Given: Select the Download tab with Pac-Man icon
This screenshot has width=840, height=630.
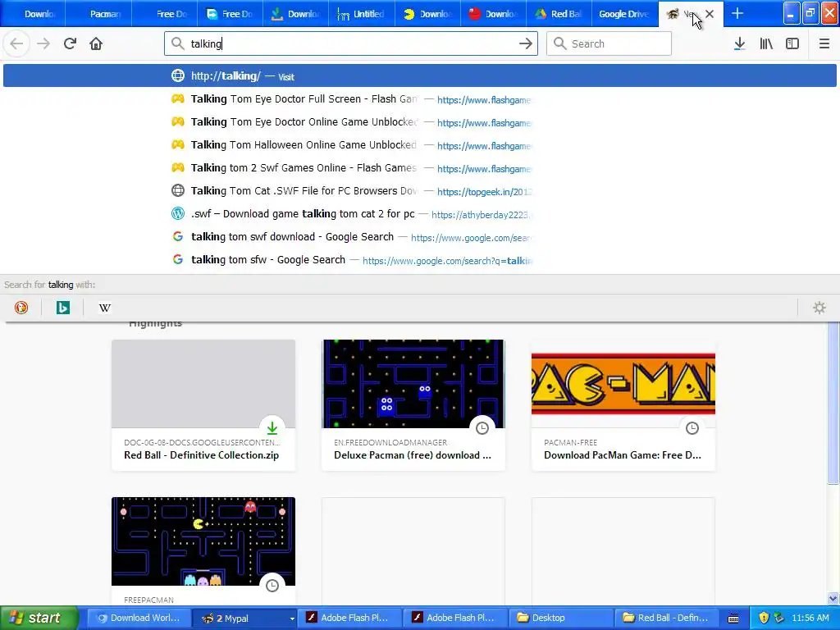Looking at the screenshot, I should 427,14.
